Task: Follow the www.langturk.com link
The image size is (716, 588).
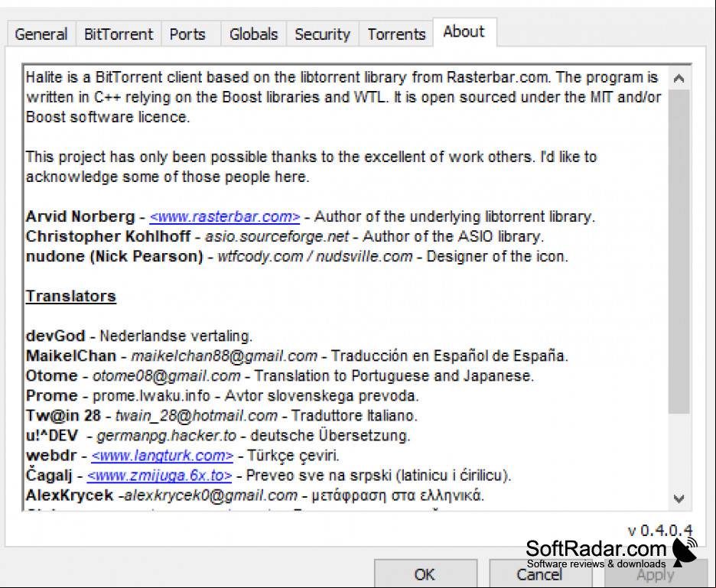Action: pyautogui.click(x=162, y=456)
